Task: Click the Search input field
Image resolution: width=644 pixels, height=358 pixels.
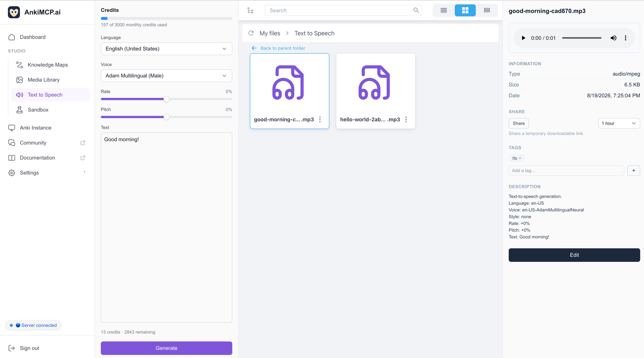Action: pyautogui.click(x=343, y=10)
